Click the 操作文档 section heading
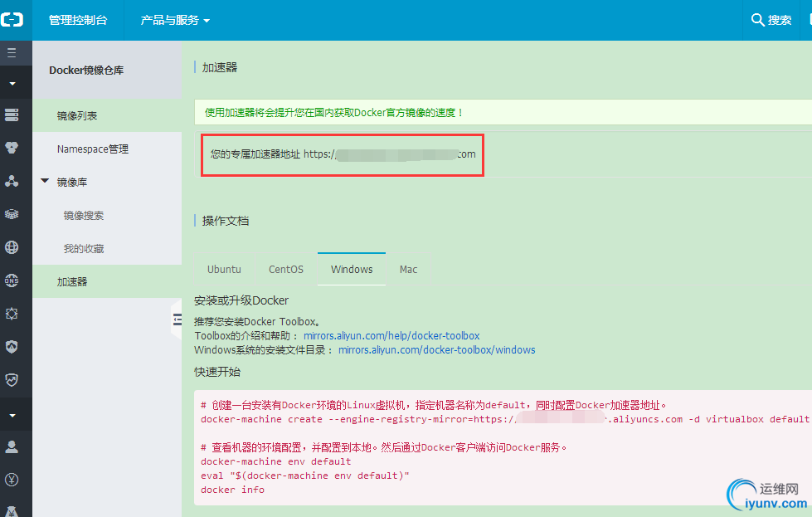Image resolution: width=812 pixels, height=517 pixels. (226, 221)
